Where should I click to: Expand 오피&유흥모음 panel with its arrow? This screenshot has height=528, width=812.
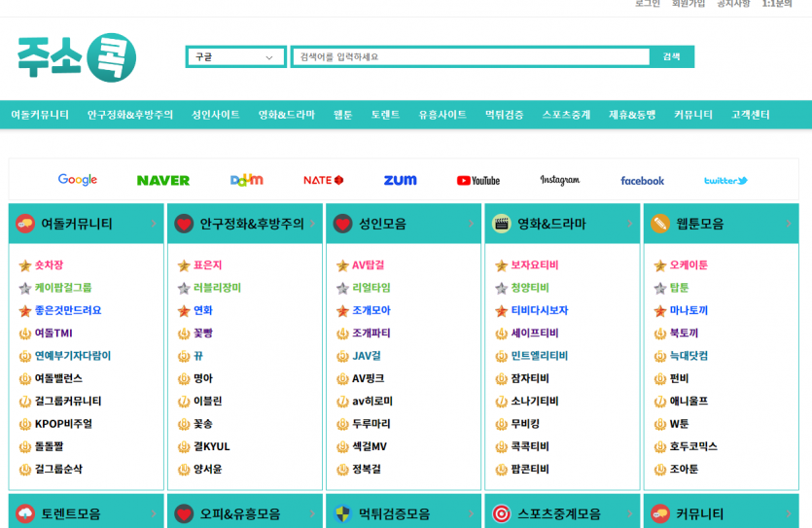pos(313,513)
